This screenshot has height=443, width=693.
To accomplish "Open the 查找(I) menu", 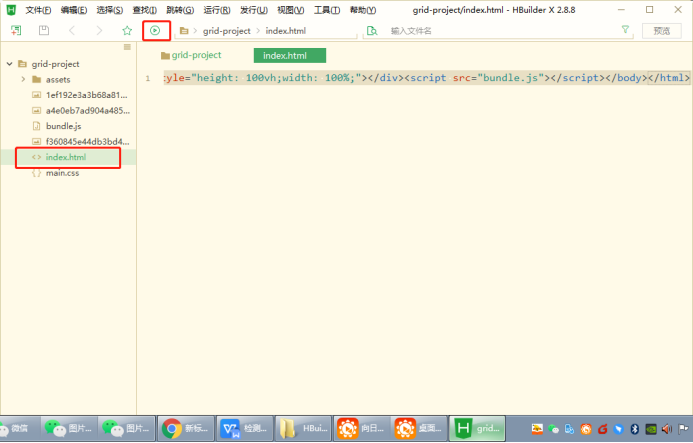I will point(145,10).
